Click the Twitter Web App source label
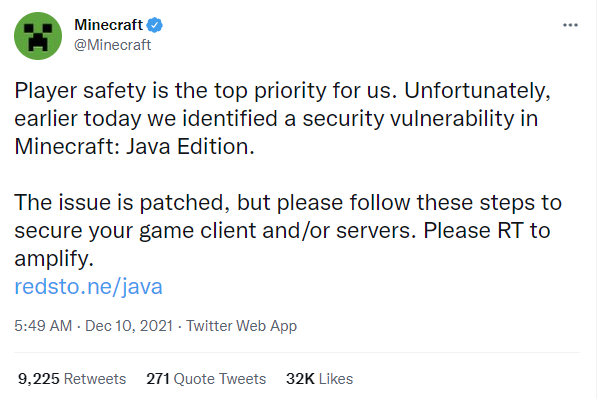 241,326
